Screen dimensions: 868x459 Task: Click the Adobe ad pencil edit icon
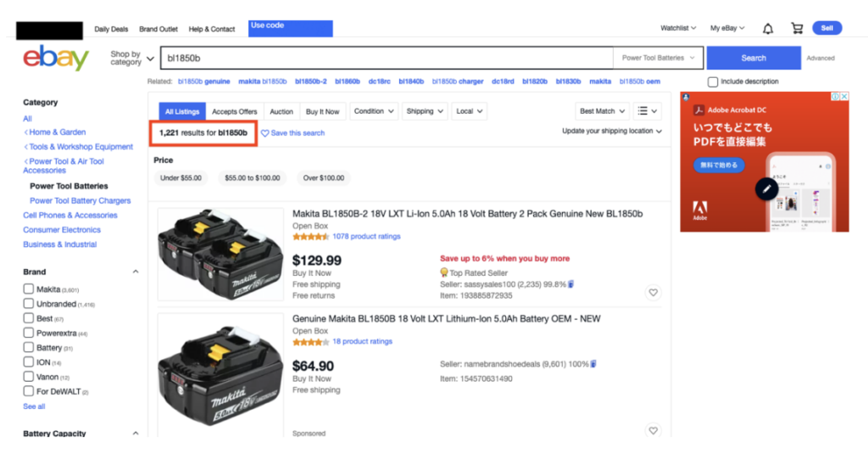(767, 188)
